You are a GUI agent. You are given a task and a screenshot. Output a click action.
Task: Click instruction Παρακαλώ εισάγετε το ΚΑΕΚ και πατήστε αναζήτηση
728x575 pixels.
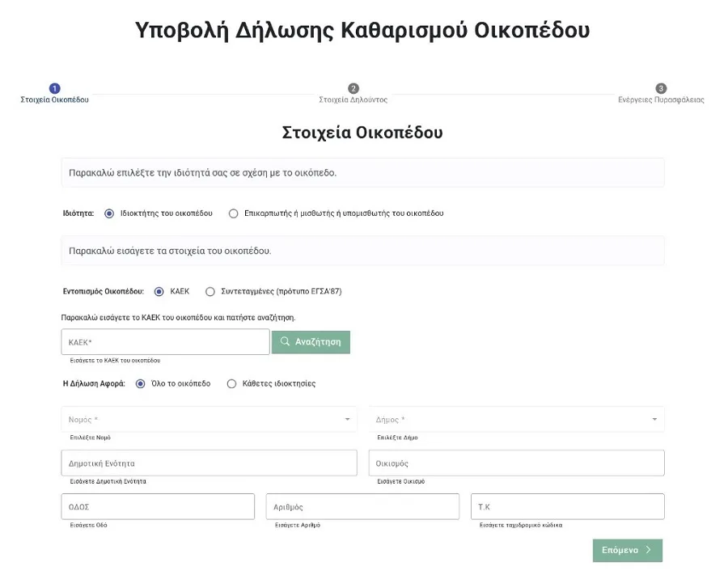point(178,318)
